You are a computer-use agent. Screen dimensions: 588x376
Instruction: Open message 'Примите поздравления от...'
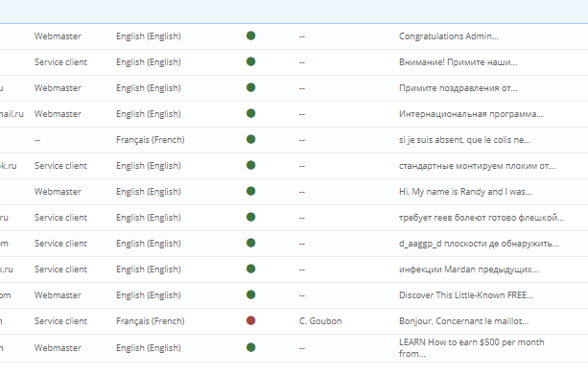click(459, 88)
